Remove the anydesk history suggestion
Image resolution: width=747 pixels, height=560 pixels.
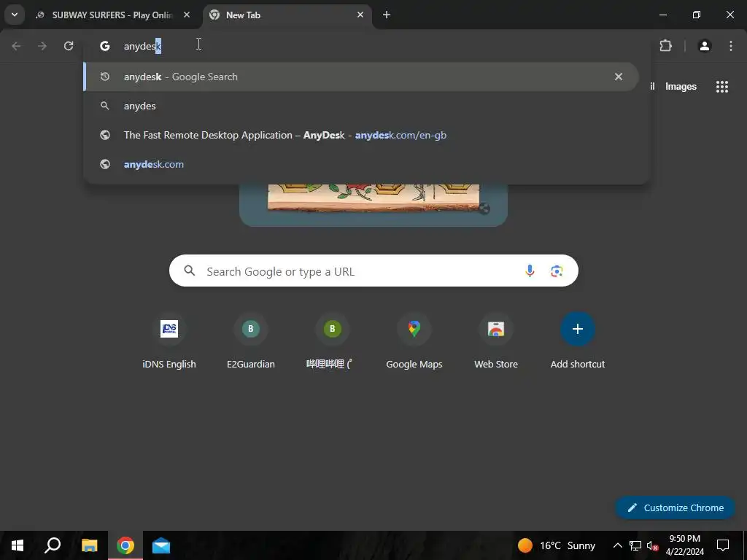[619, 77]
